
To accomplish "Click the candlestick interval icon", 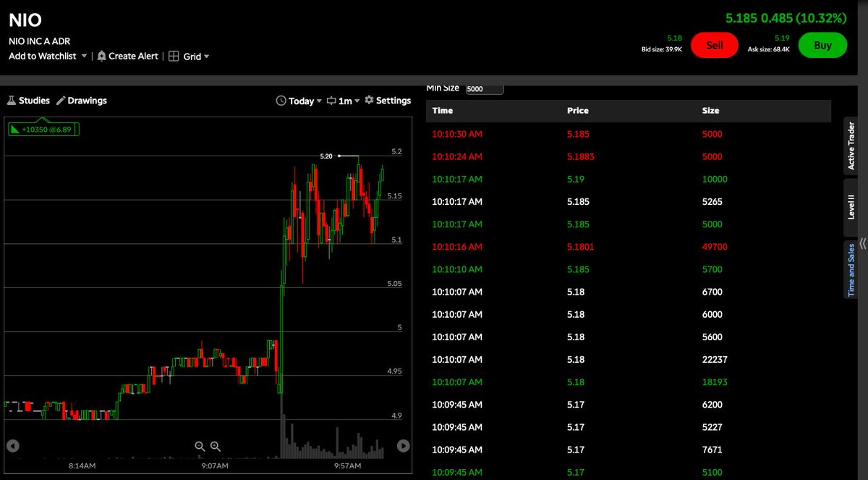I will pyautogui.click(x=331, y=101).
